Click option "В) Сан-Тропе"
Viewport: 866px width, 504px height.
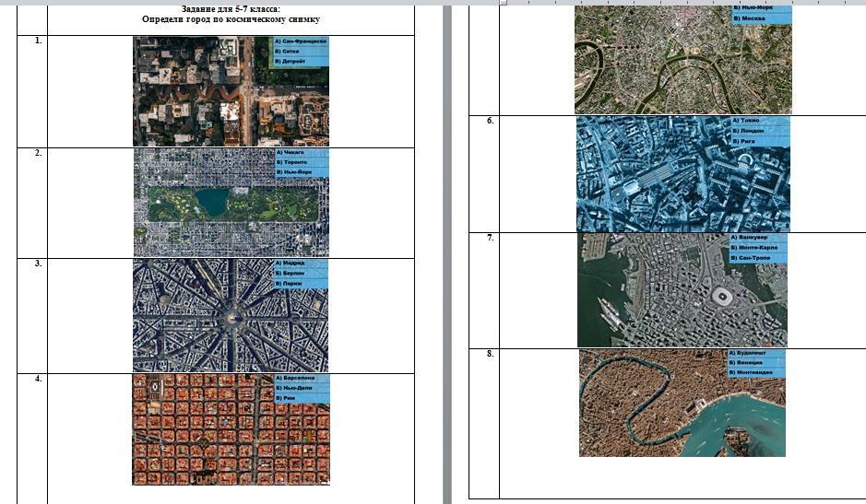click(751, 258)
